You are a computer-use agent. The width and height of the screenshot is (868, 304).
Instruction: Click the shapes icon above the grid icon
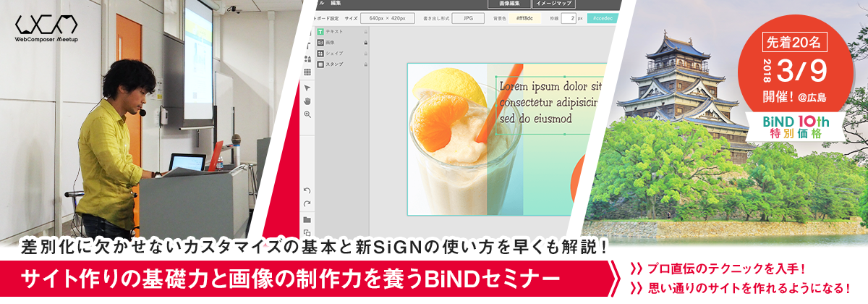[307, 59]
